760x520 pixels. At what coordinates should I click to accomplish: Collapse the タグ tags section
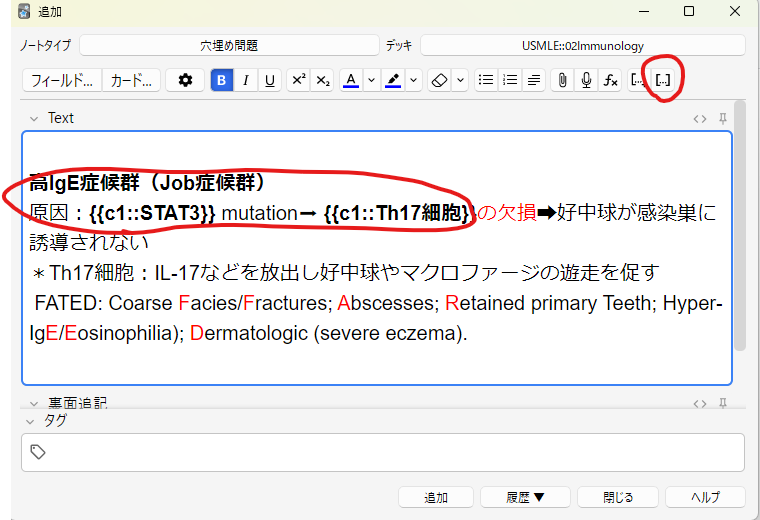[x=30, y=422]
